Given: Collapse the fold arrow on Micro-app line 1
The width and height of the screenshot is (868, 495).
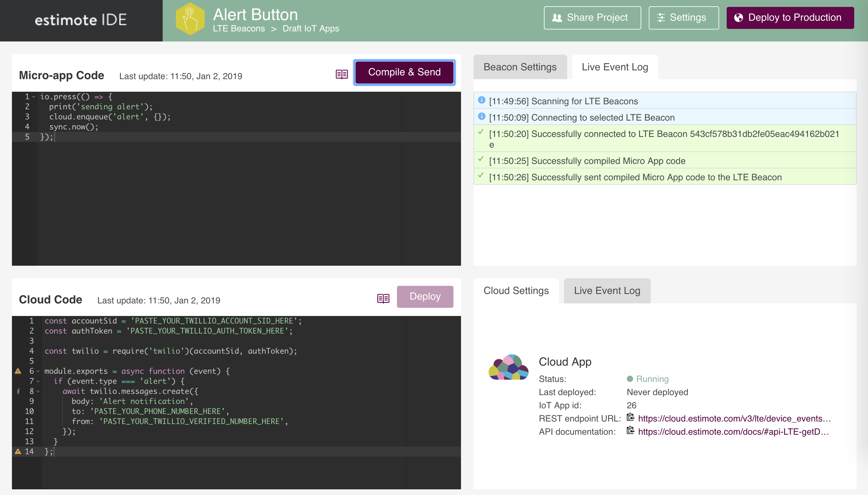Looking at the screenshot, I should click(x=34, y=97).
